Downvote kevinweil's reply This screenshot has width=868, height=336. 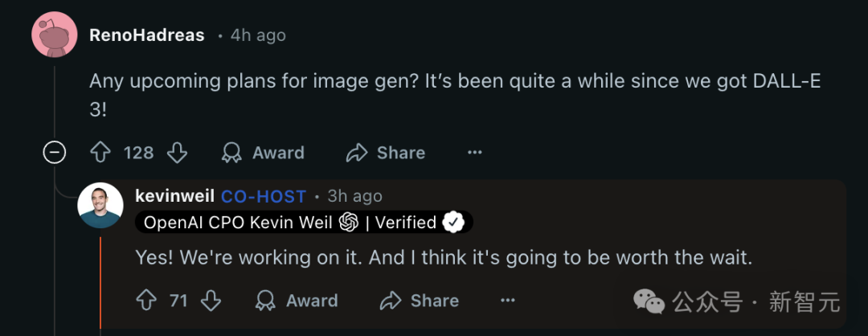point(211,301)
